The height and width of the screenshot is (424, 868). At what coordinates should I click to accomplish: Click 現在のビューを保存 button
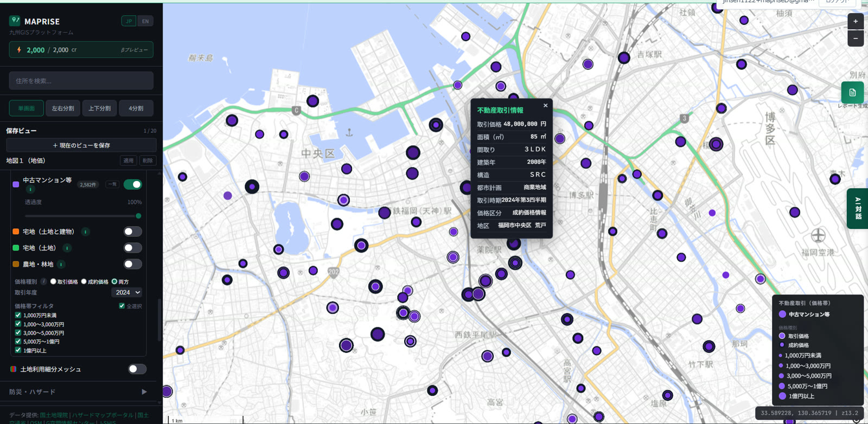tap(81, 145)
